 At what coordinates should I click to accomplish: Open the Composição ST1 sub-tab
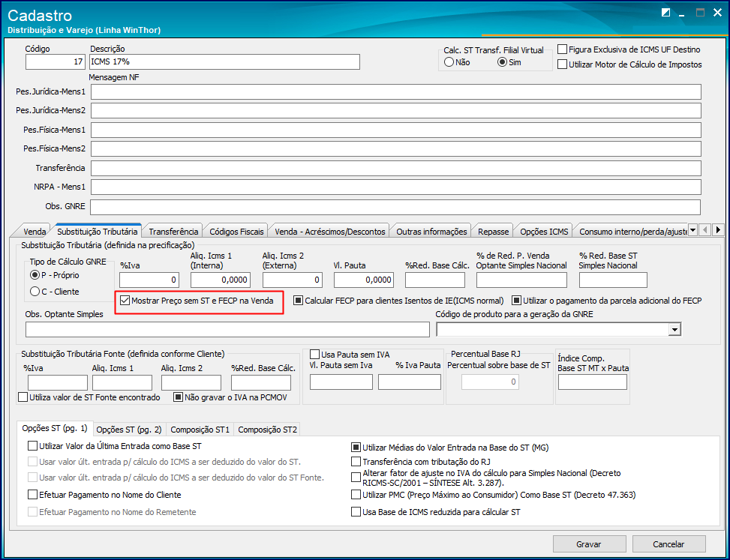click(200, 430)
